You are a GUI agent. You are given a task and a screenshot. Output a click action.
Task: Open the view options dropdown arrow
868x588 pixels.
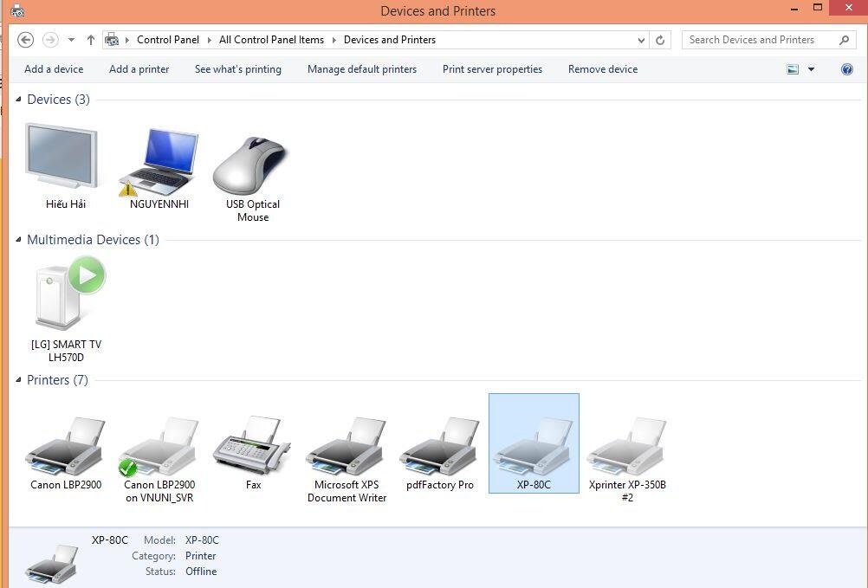tap(811, 69)
